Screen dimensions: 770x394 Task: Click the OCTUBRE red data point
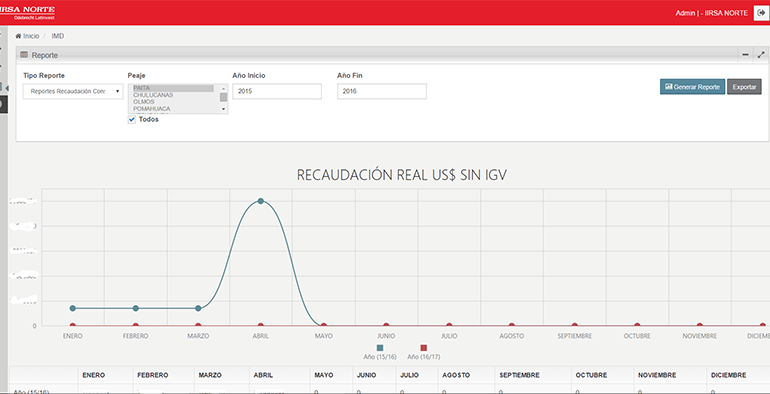pos(637,326)
